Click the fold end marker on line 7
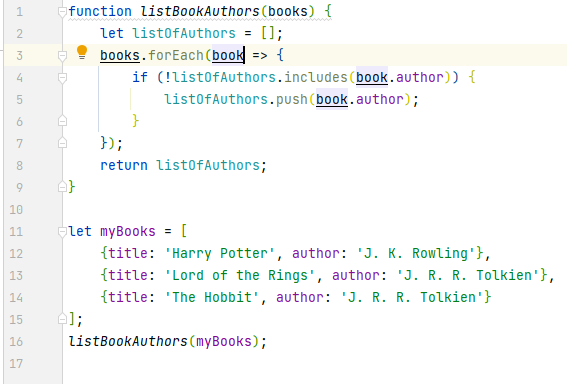The image size is (567, 384). [x=62, y=143]
